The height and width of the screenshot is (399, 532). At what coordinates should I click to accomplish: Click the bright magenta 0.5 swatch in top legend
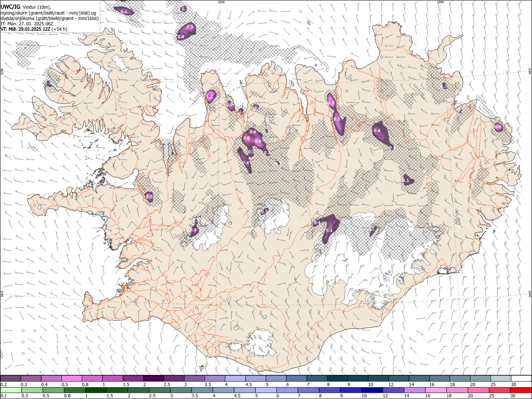click(71, 379)
